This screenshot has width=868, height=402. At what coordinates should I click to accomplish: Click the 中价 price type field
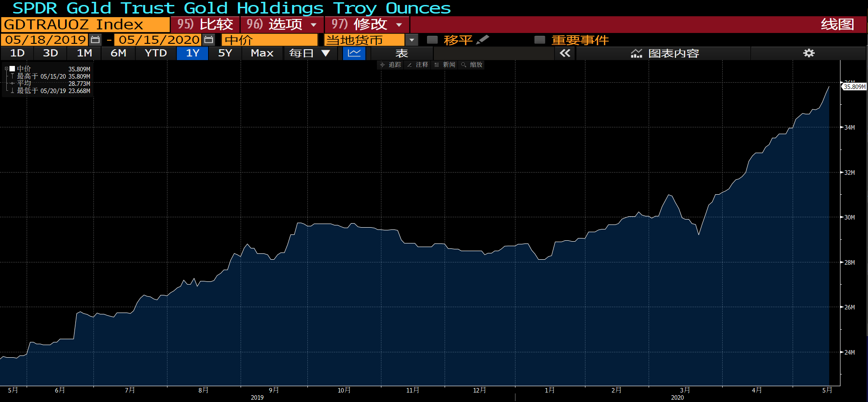coord(270,40)
